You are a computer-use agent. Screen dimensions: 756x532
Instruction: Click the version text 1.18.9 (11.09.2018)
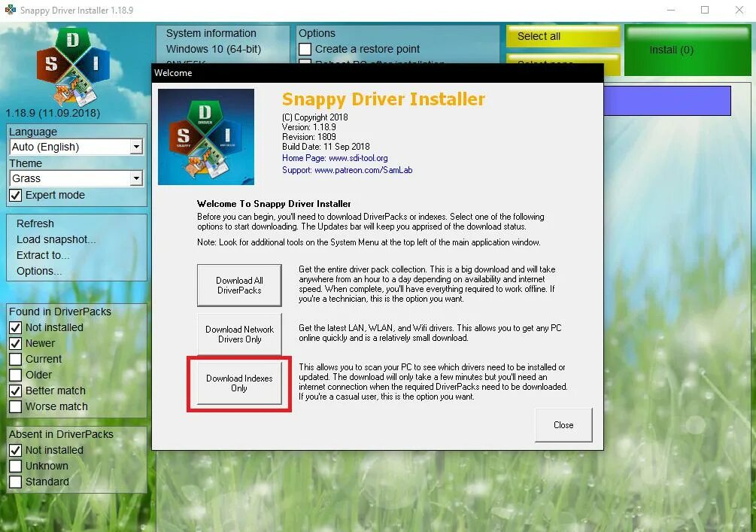point(53,114)
